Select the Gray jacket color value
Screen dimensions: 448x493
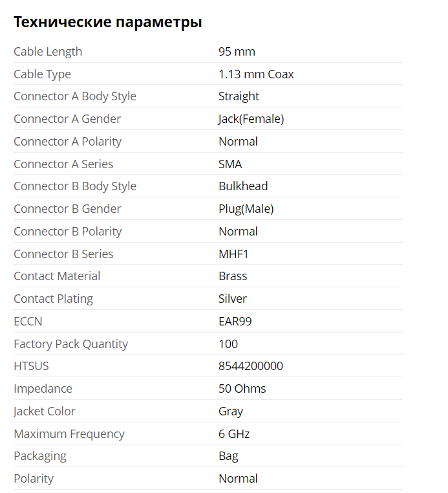[x=231, y=411]
